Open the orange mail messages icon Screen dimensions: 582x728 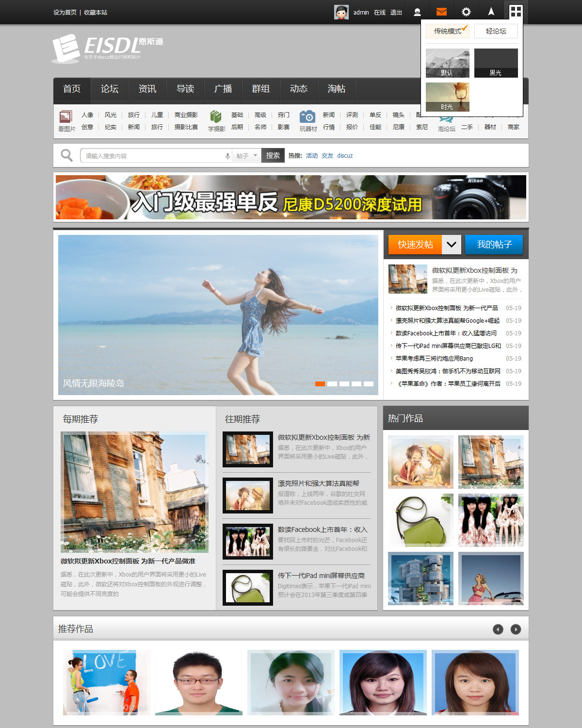coord(441,12)
